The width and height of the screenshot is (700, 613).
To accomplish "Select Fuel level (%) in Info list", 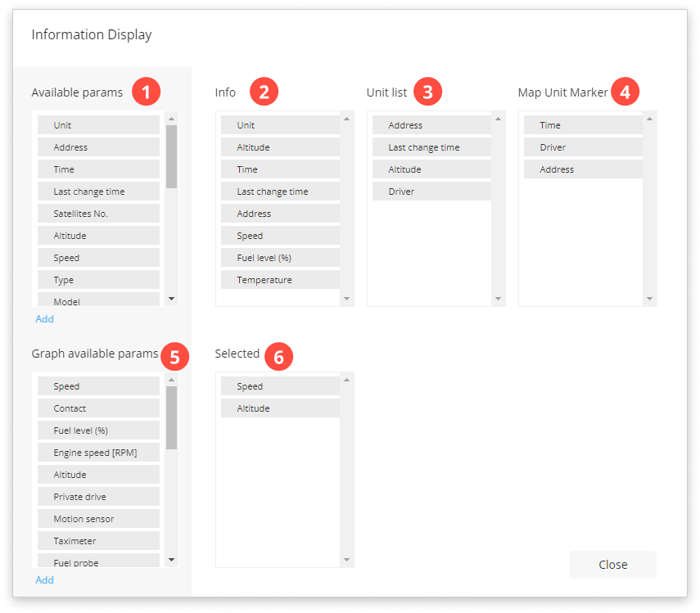I will 280,258.
